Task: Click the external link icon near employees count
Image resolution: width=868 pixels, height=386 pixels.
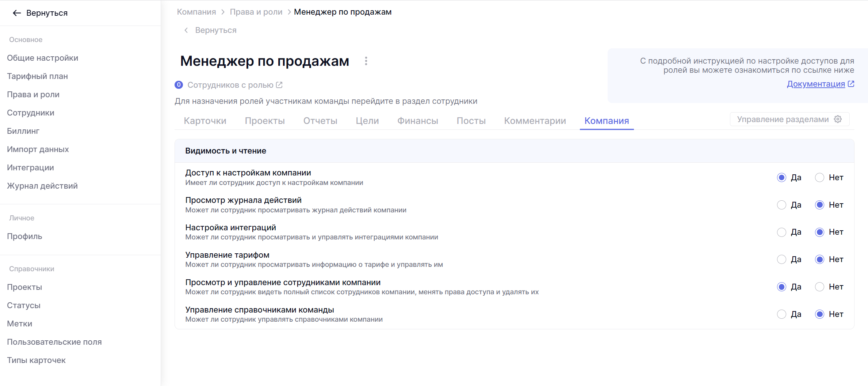Action: [279, 85]
